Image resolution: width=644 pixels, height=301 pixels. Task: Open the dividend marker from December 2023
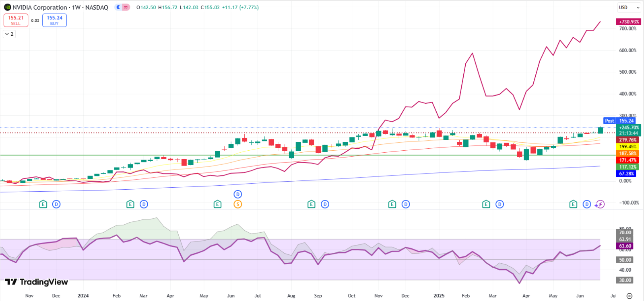pyautogui.click(x=56, y=204)
